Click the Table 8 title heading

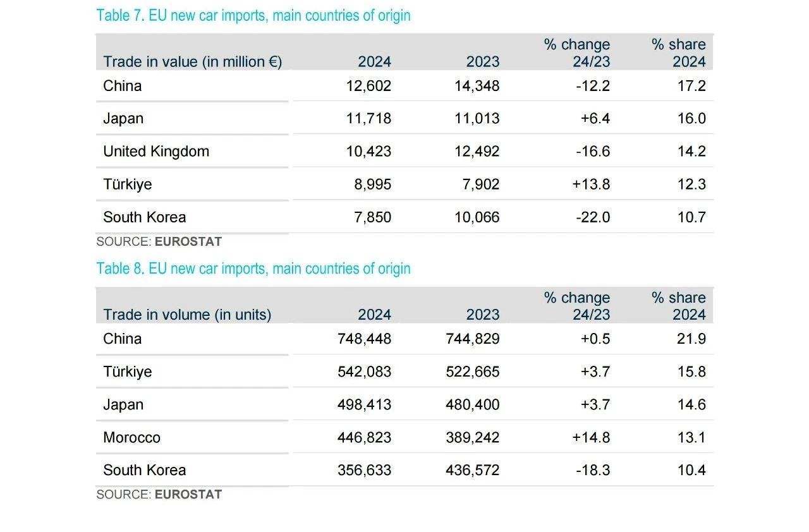(253, 269)
